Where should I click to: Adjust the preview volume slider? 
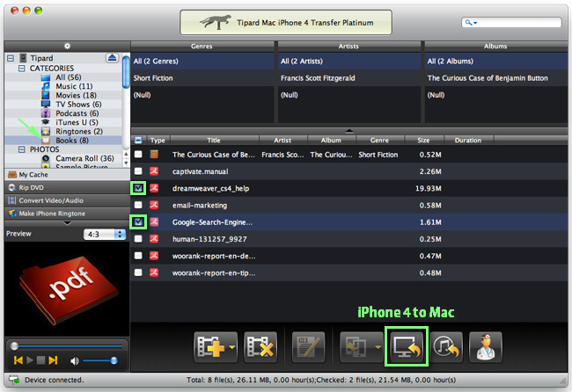coord(99,360)
